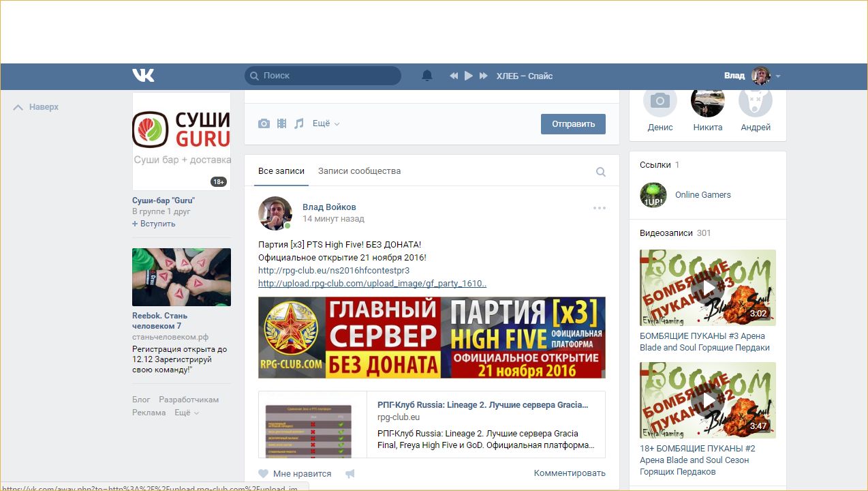Viewport: 868px width, 491px height.
Task: Open Никита contact avatar
Action: (708, 102)
